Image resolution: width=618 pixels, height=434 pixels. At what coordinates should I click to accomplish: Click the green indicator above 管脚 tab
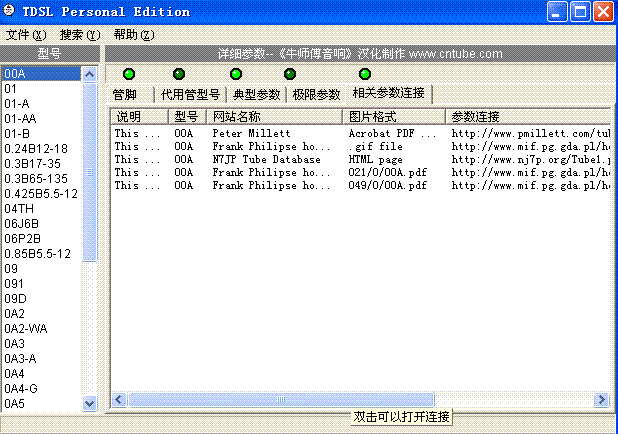click(127, 74)
